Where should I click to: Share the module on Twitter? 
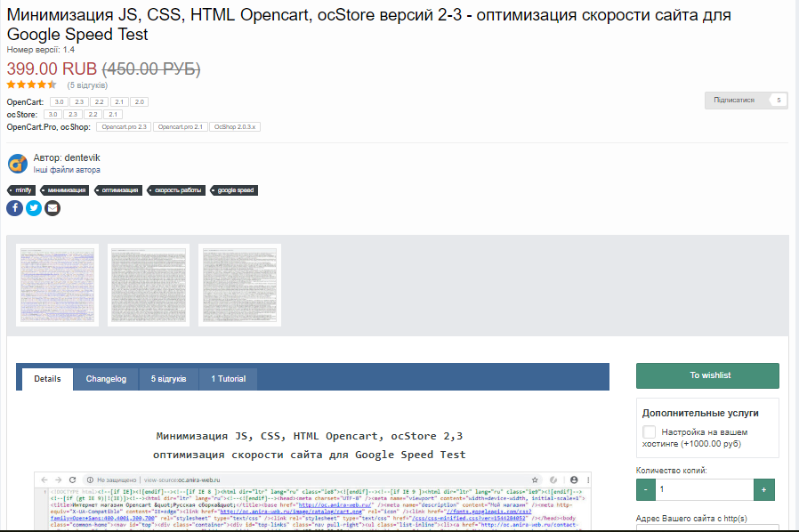34,208
